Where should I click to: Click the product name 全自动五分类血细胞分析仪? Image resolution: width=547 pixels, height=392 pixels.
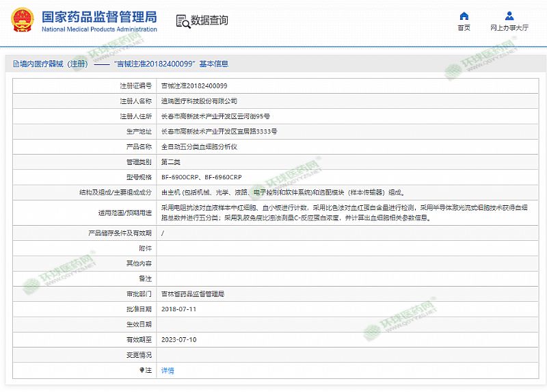[x=199, y=146]
